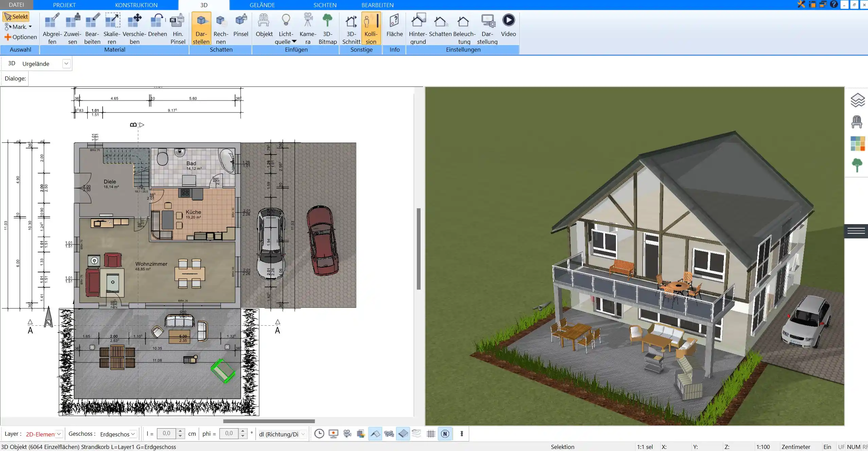The width and height of the screenshot is (868, 451).
Task: Open the 3D-Schnitt tool
Action: click(x=351, y=29)
